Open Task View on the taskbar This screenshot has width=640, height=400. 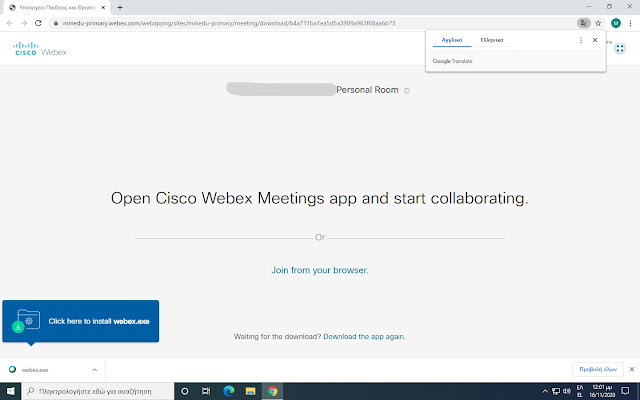pyautogui.click(x=206, y=391)
